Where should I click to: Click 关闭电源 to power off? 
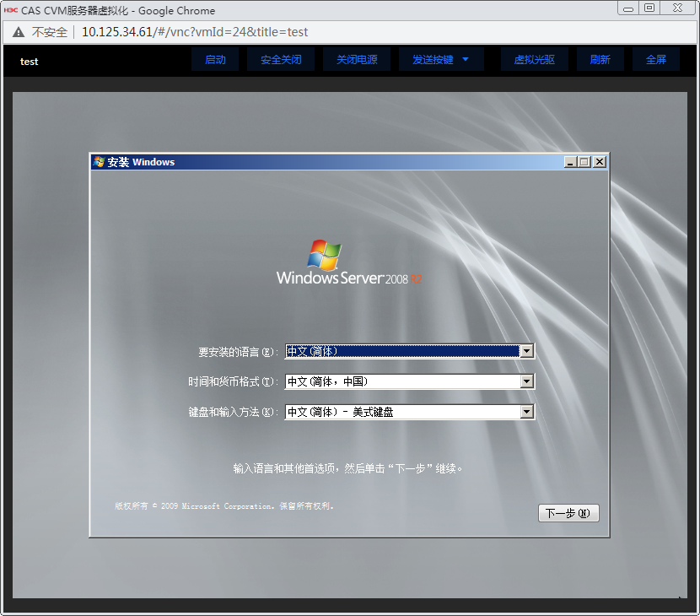click(357, 60)
